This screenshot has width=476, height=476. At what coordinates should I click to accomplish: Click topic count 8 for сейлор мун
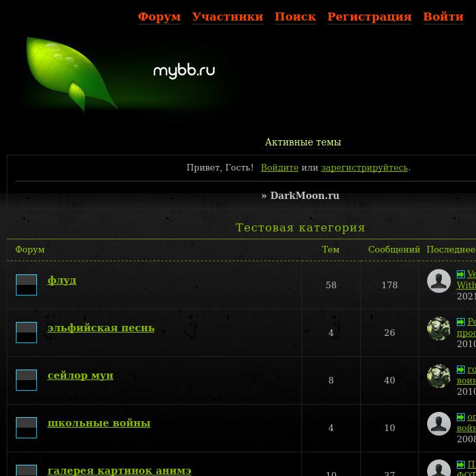(331, 380)
